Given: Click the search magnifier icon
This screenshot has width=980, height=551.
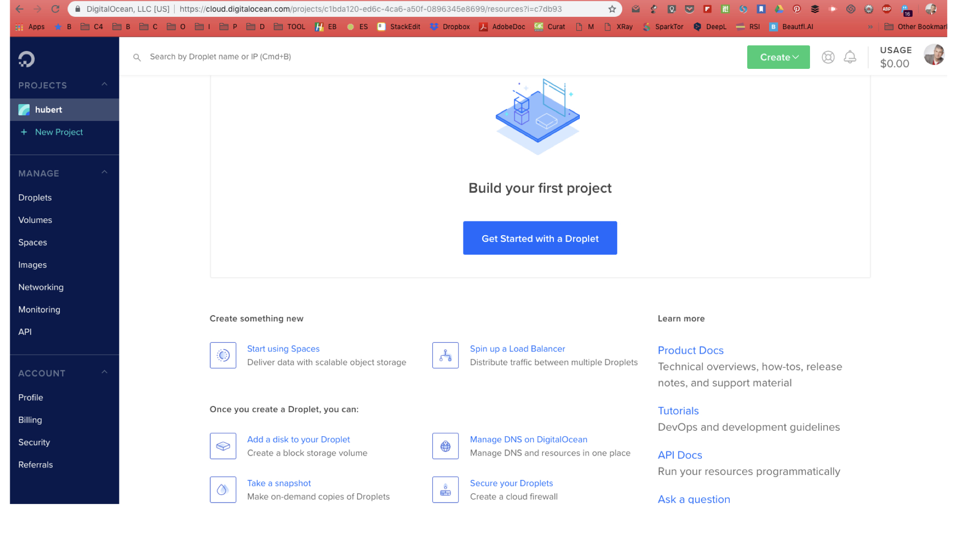Looking at the screenshot, I should [x=137, y=58].
